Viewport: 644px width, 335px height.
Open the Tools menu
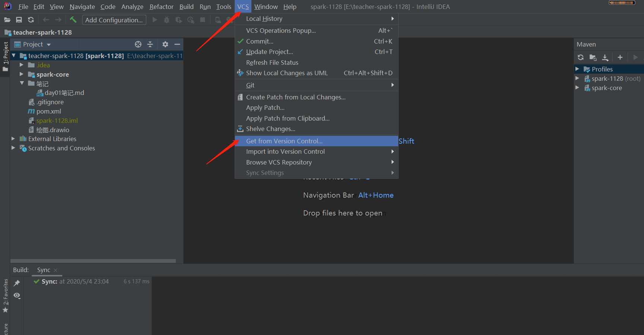(x=223, y=7)
